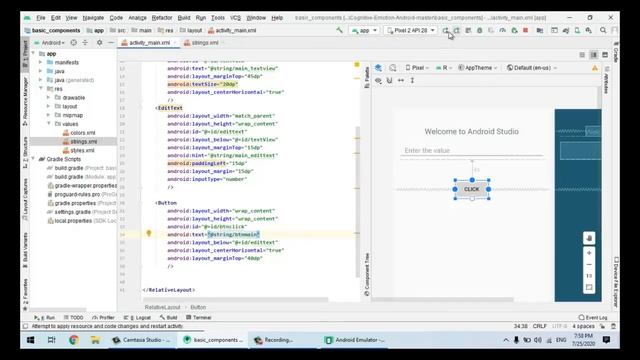Viewport: 640px width, 360px height.
Task: Select the activity_main.xml editor tab
Action: (149, 42)
